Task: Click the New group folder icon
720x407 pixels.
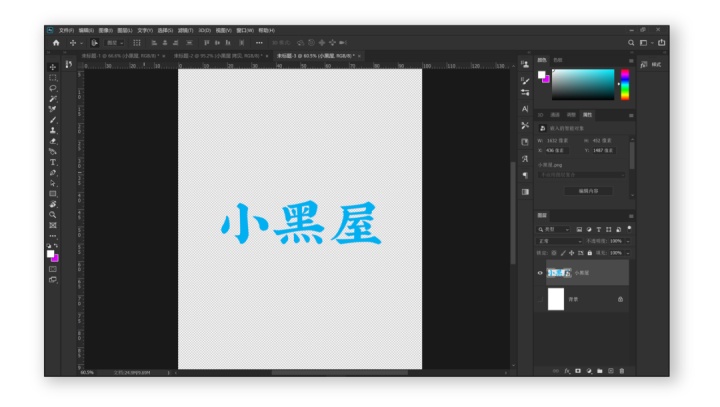Action: (600, 371)
